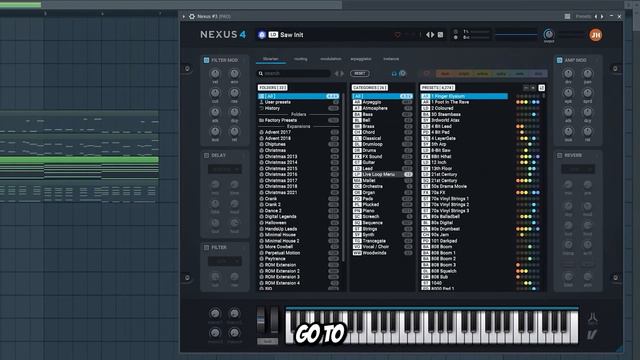
Task: Filter presets by the bright color tag
Action: 464,74
